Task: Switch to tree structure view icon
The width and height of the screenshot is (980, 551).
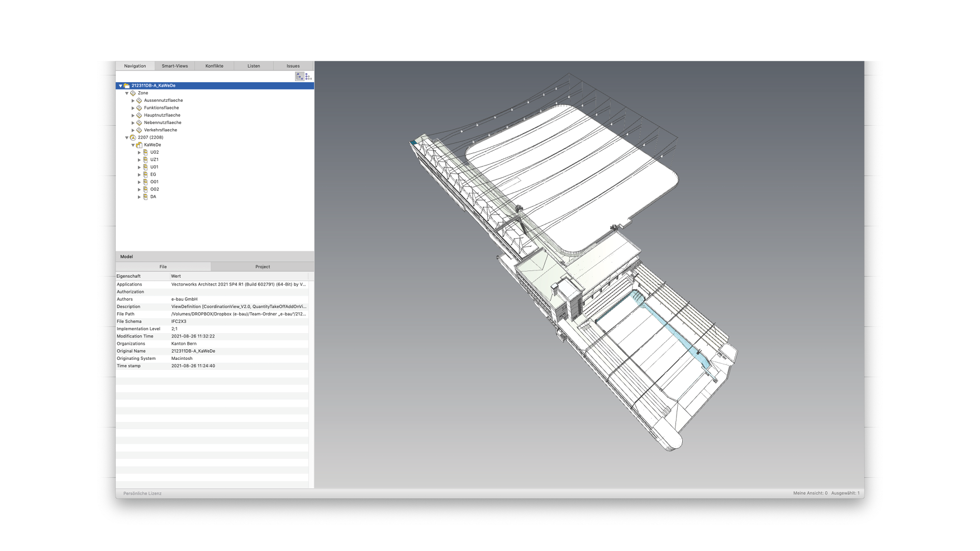Action: pos(299,77)
